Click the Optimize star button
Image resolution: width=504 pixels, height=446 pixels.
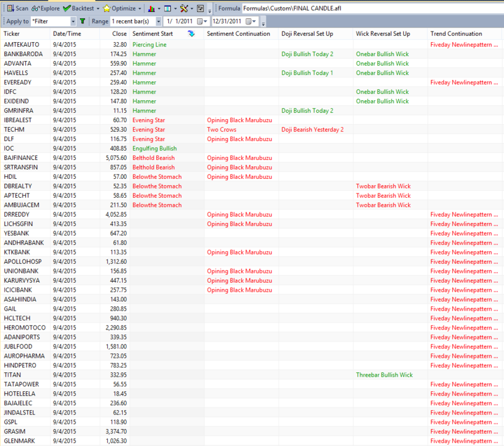pos(119,8)
